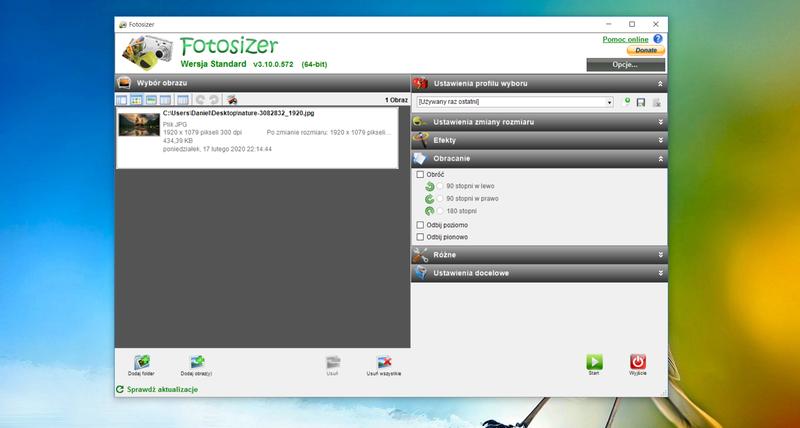
Task: Add a new profile with the green plus icon
Action: tap(626, 102)
